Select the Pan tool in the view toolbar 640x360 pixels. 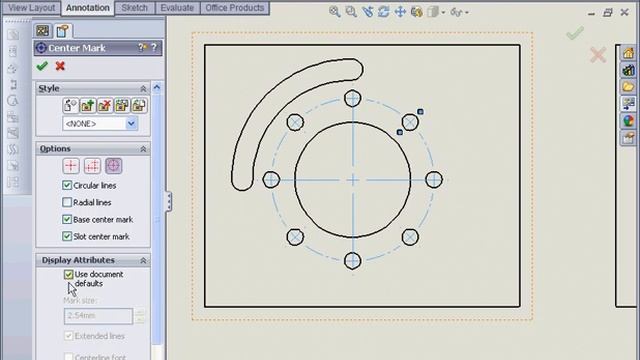pyautogui.click(x=400, y=12)
